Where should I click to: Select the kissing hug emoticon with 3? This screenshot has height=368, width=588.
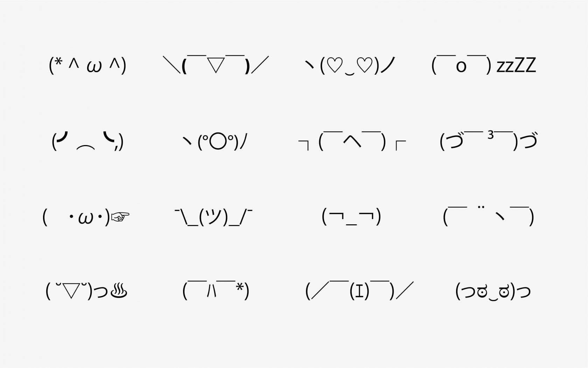click(x=489, y=140)
